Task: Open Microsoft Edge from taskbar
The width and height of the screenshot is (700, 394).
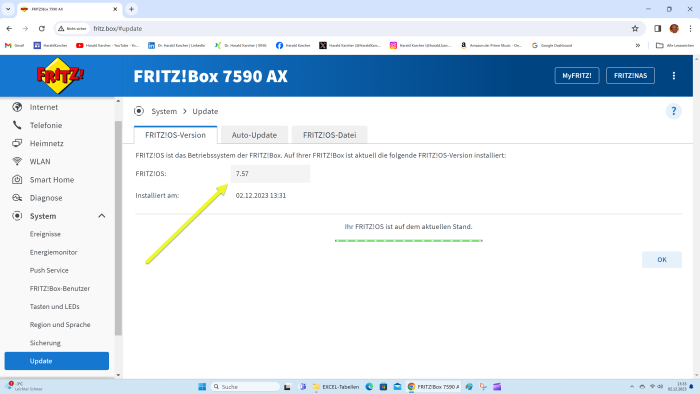Action: tap(369, 387)
